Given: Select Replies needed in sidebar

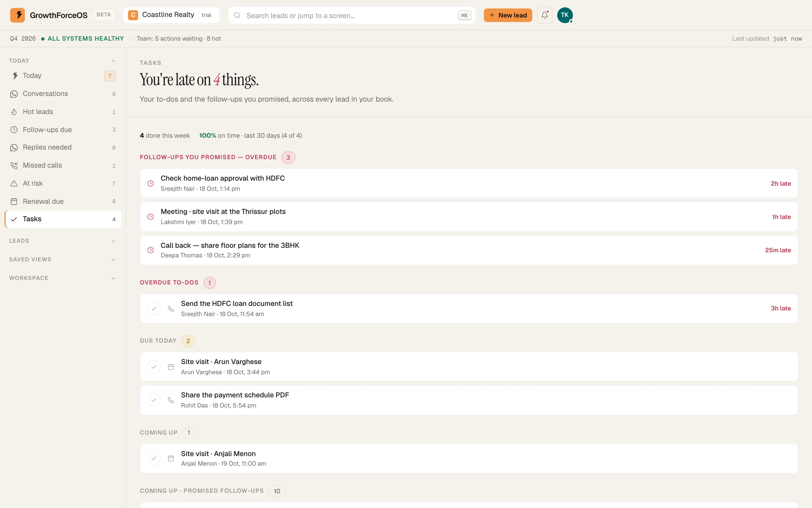Looking at the screenshot, I should 63,148.
